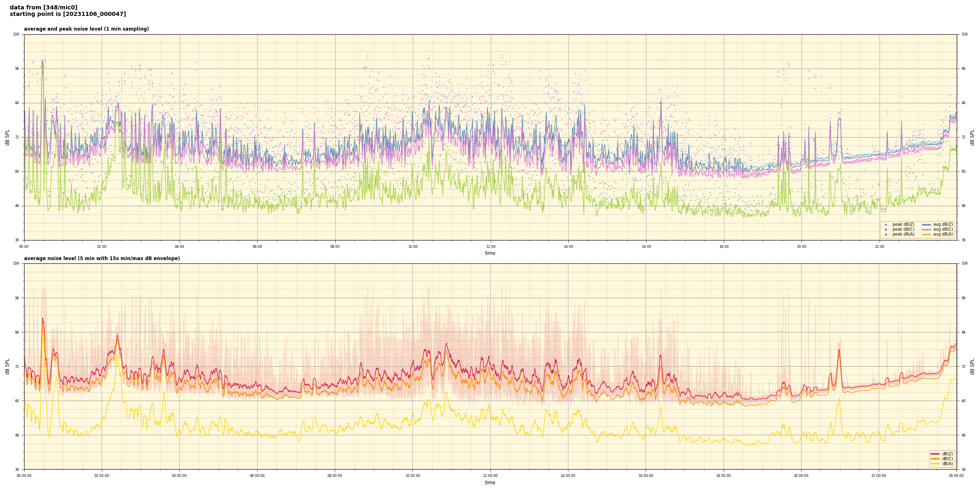Click the avg dB(Z) legend line
The width and height of the screenshot is (980, 490).
pos(926,225)
